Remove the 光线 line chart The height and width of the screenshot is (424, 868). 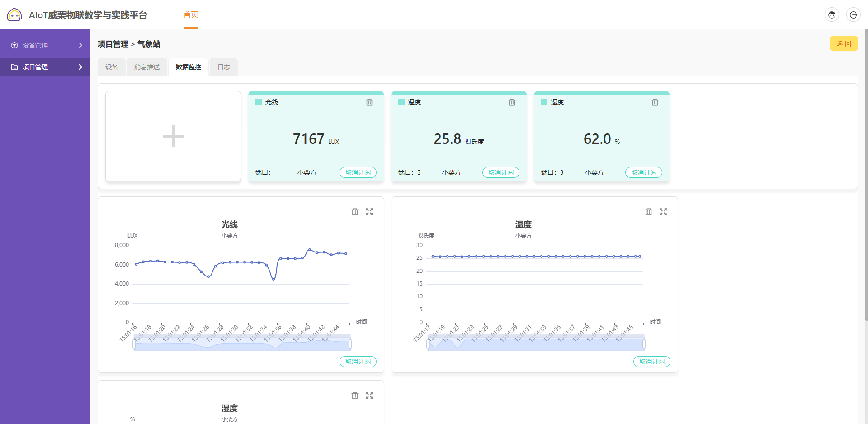[355, 212]
